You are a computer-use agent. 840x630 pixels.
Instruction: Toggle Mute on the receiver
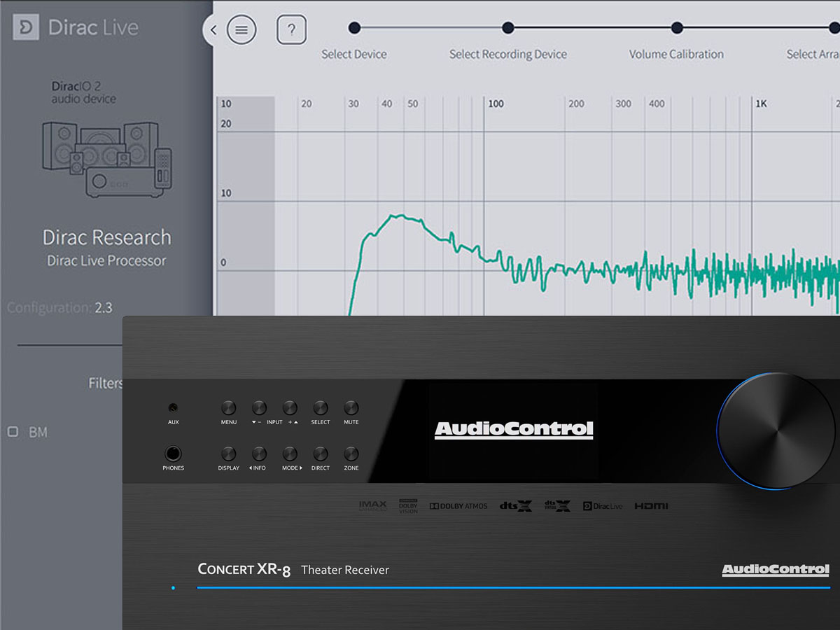[351, 409]
